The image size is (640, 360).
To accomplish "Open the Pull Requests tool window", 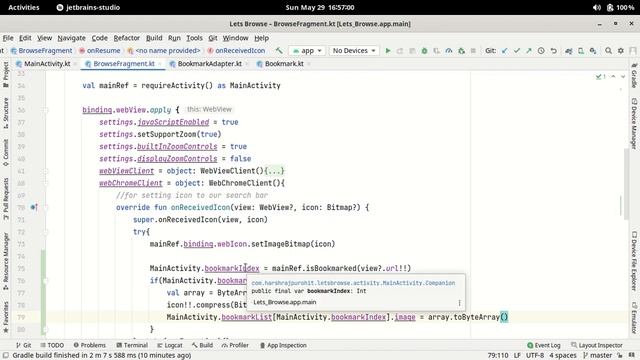I will point(6,199).
